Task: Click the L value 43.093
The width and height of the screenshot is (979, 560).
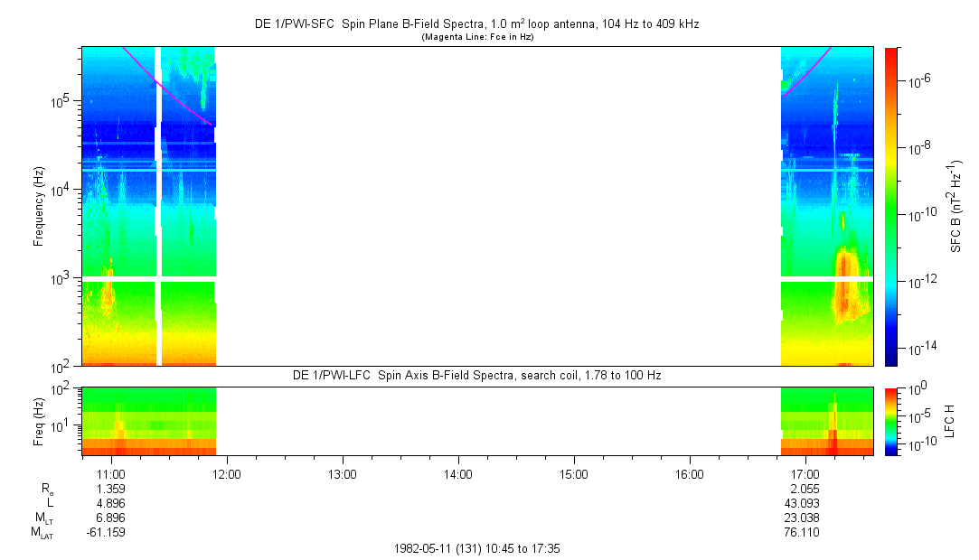Action: [x=805, y=503]
